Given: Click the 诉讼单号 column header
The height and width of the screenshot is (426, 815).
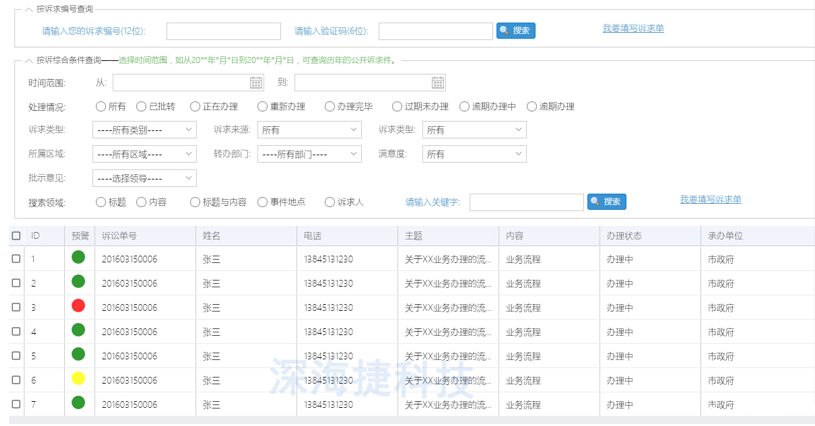Looking at the screenshot, I should (x=120, y=236).
